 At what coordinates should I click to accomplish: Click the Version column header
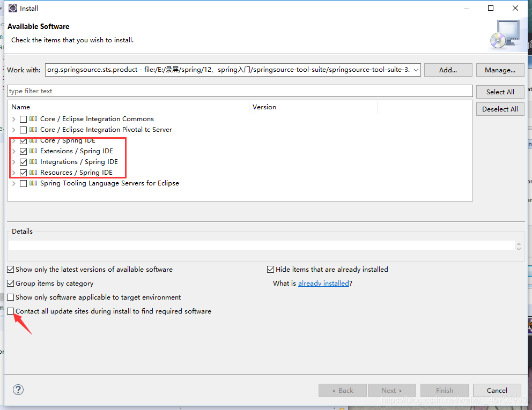314,107
